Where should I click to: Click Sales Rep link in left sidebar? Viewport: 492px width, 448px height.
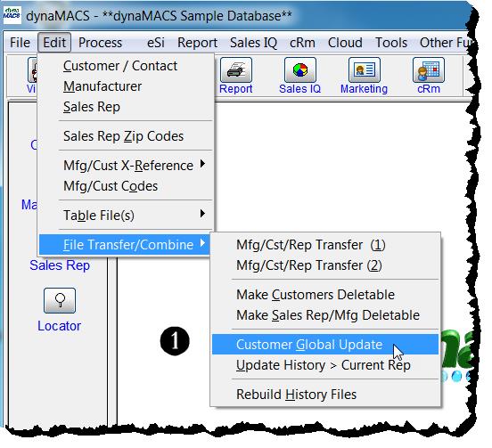tap(60, 265)
